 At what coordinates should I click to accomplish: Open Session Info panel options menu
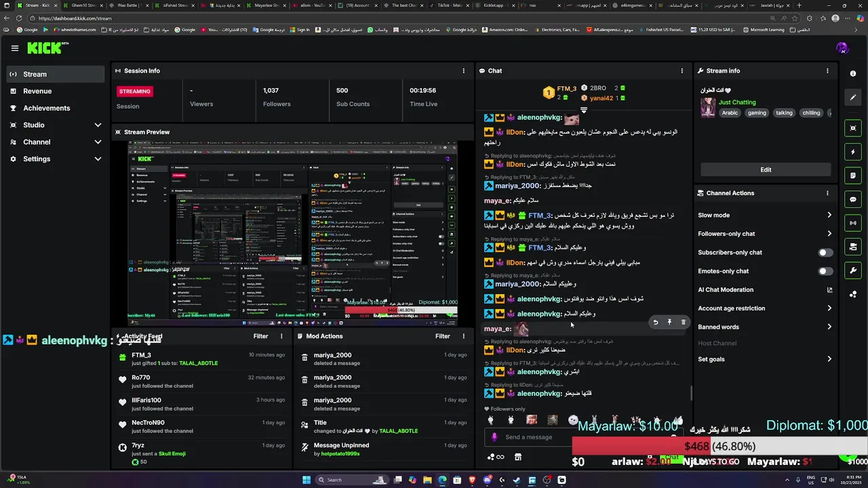click(464, 70)
